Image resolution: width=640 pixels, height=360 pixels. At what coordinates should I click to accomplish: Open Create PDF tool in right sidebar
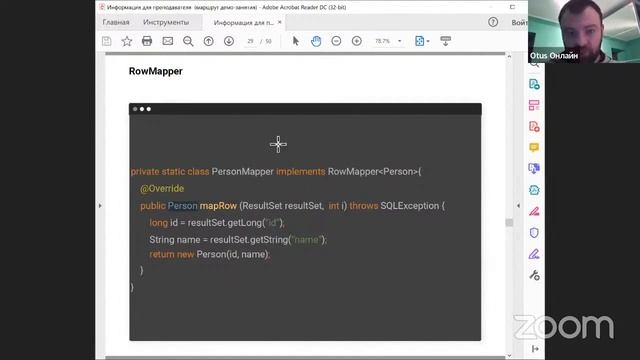click(x=534, y=84)
